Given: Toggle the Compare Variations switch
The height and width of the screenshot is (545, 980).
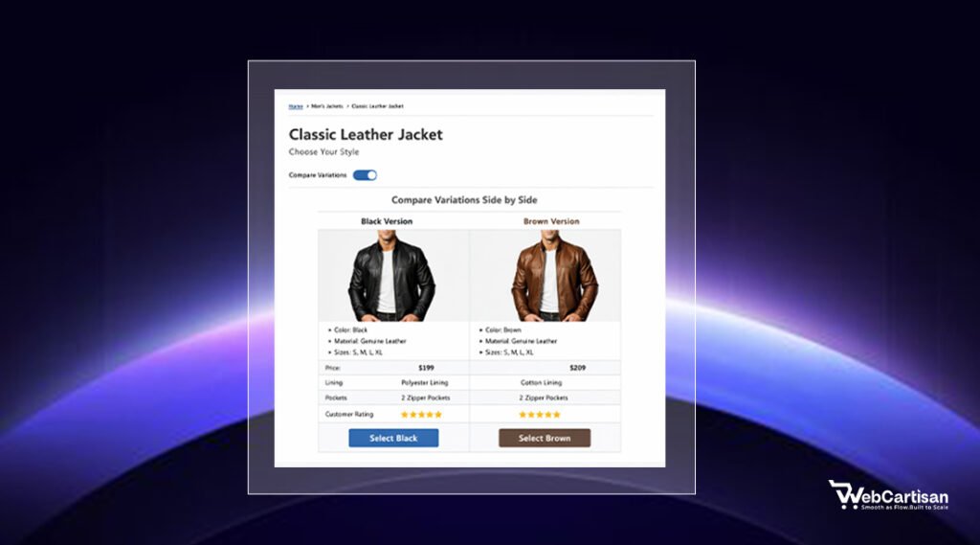Looking at the screenshot, I should [365, 175].
